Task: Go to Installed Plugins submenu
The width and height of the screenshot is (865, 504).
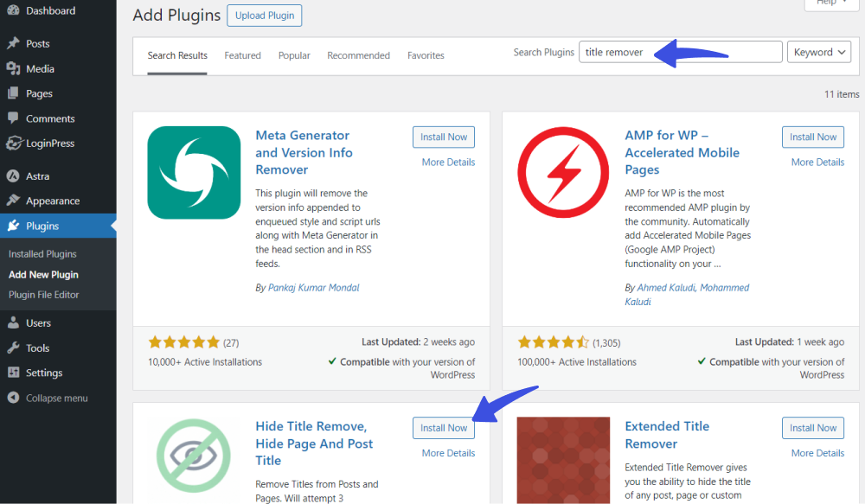Action: point(42,253)
